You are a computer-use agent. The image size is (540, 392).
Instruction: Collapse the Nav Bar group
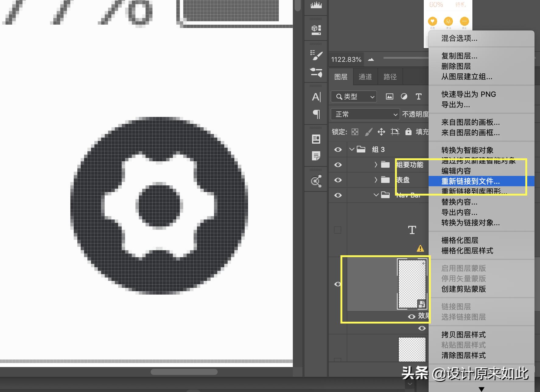tap(376, 195)
